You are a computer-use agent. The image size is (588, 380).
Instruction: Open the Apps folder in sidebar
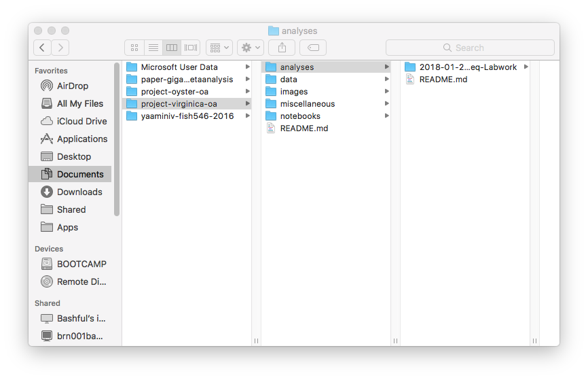pyautogui.click(x=70, y=227)
